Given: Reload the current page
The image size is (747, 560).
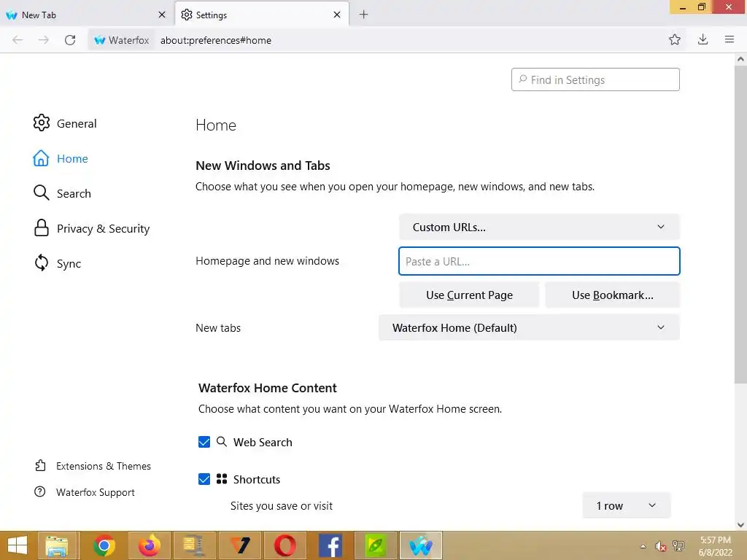Looking at the screenshot, I should (70, 40).
